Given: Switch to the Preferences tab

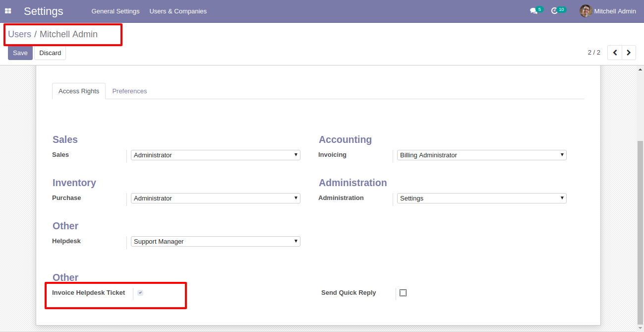Looking at the screenshot, I should 129,91.
